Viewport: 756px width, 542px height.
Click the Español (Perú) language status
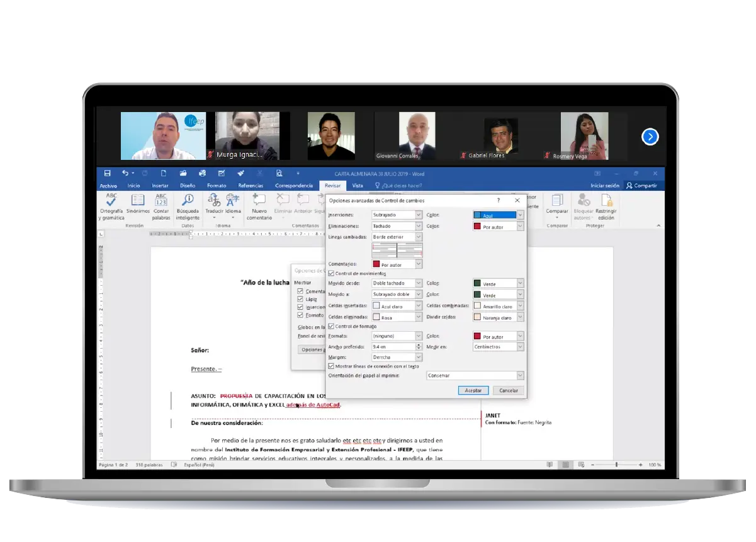click(199, 465)
